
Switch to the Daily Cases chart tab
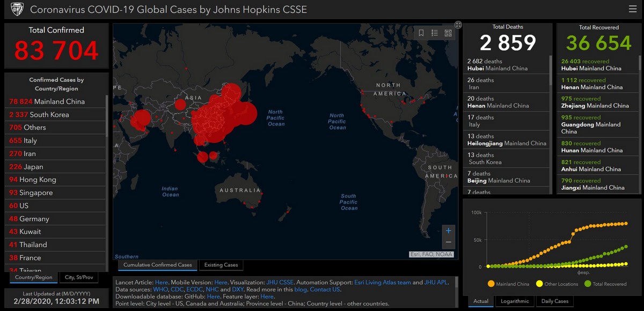point(554,301)
